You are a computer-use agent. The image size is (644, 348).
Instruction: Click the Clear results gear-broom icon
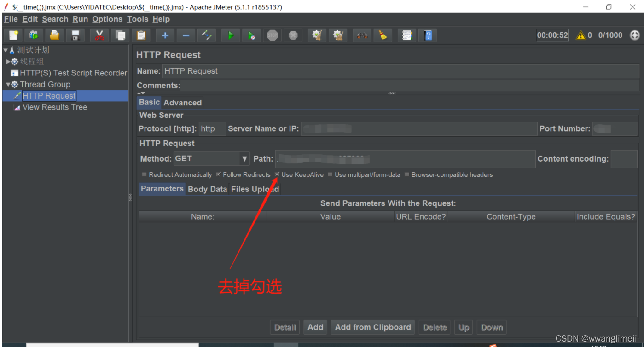coord(317,35)
